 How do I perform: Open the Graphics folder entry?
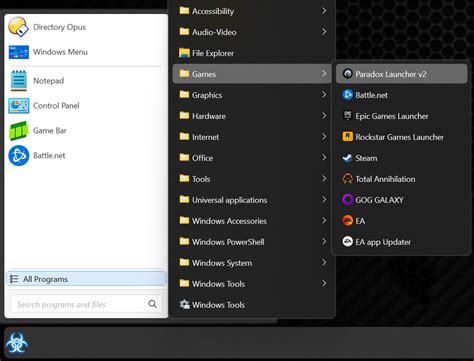pos(252,95)
